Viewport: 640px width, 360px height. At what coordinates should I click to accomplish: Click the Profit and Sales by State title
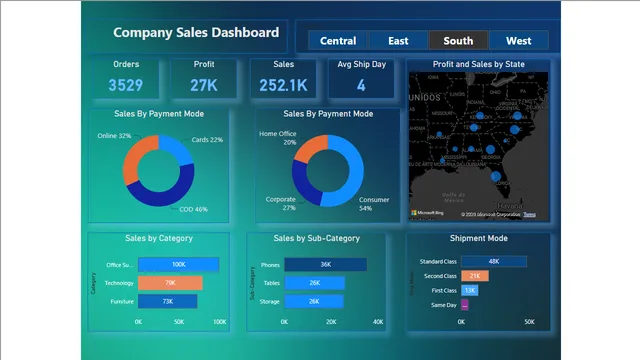point(479,64)
